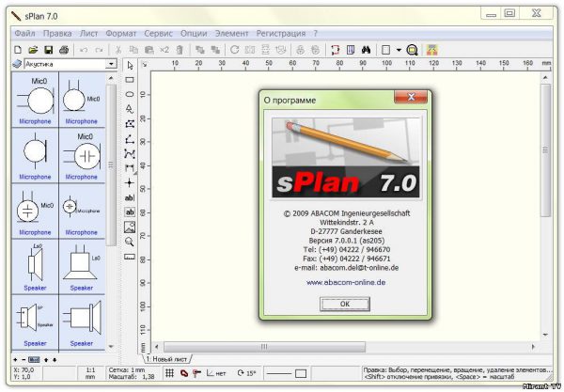Screen dimensions: 564x392
Task: Create a new file with toolbar icon
Action: [18, 50]
